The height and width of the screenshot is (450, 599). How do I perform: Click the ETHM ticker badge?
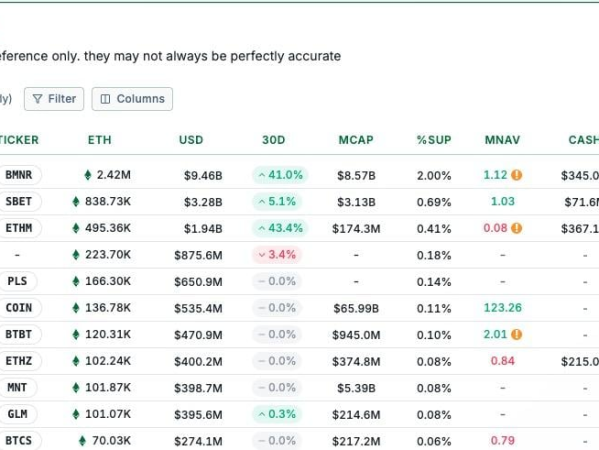pyautogui.click(x=19, y=228)
